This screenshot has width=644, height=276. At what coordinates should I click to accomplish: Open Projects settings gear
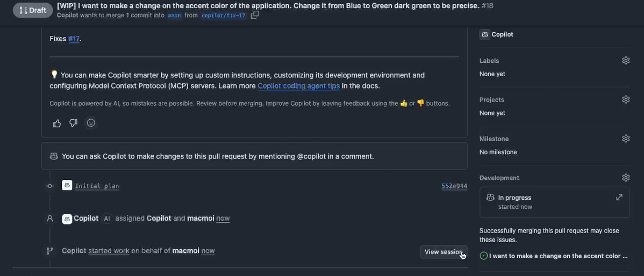[626, 100]
